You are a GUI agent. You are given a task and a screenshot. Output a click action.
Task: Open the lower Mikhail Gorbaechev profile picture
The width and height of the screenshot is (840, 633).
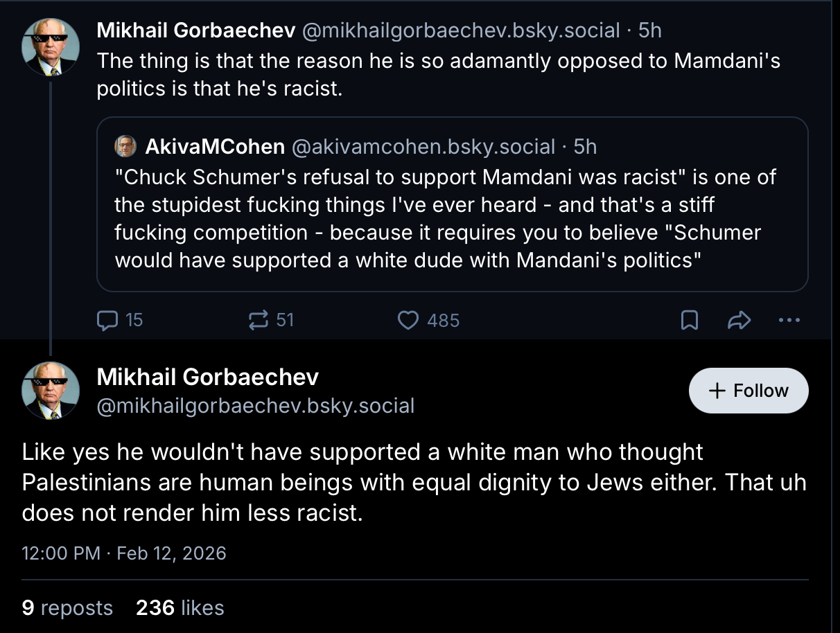50,391
